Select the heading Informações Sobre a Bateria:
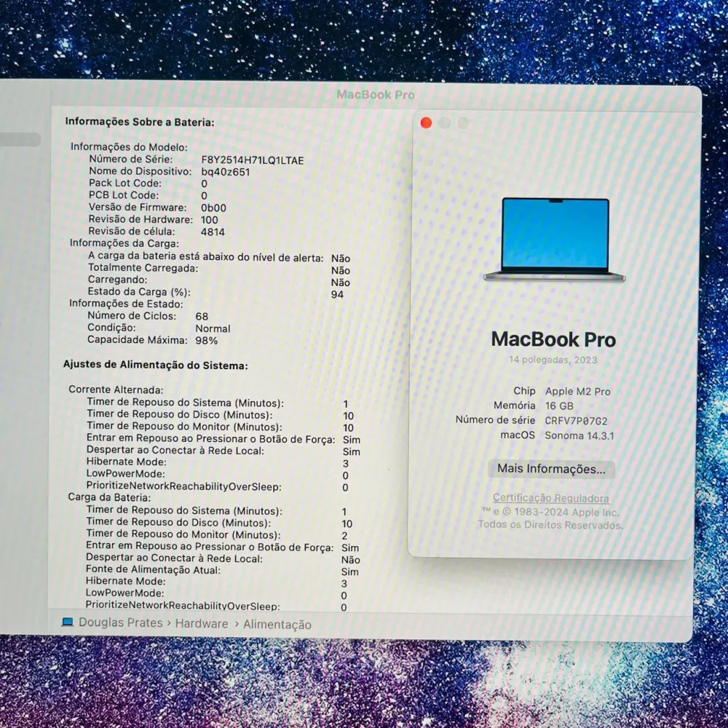The width and height of the screenshot is (728, 728). pos(140,122)
